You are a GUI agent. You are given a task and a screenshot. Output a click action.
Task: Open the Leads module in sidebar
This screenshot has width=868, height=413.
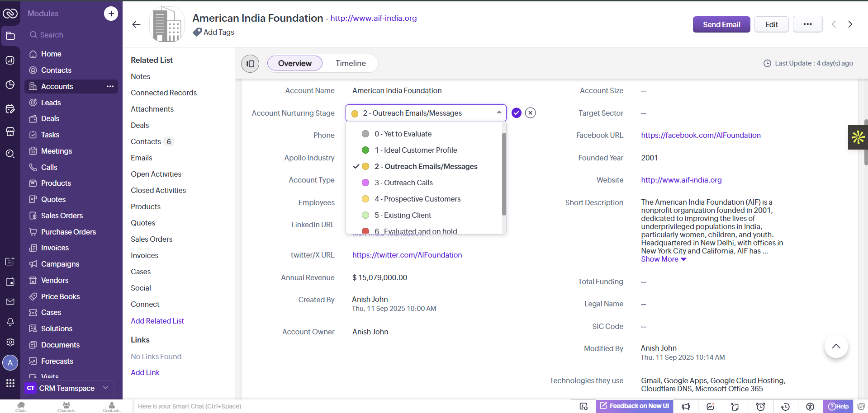51,103
